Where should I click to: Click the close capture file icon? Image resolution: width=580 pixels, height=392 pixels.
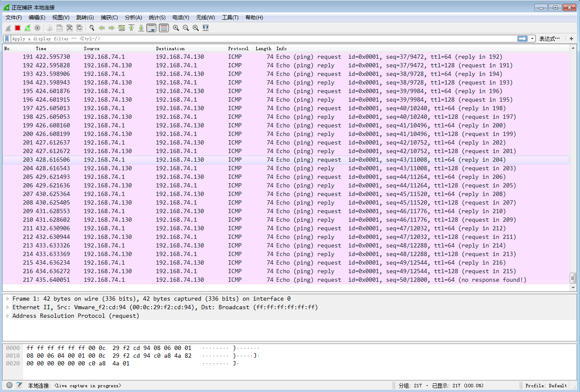click(70, 28)
